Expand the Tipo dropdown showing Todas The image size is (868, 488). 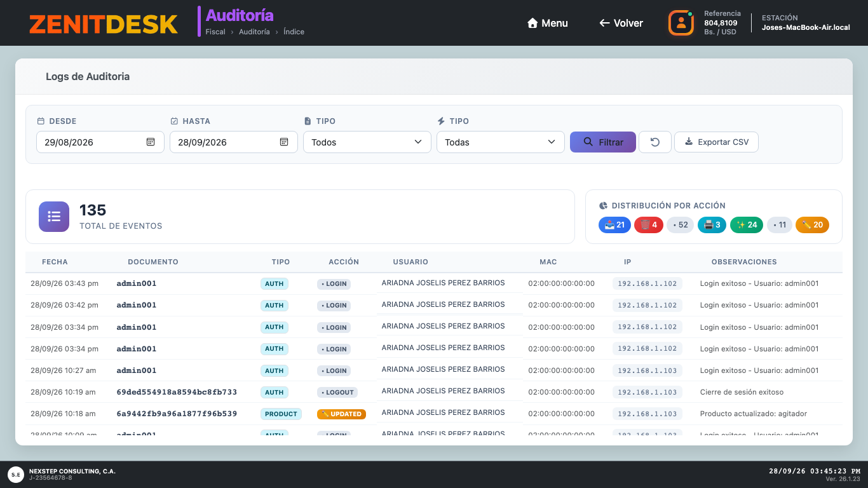point(501,142)
